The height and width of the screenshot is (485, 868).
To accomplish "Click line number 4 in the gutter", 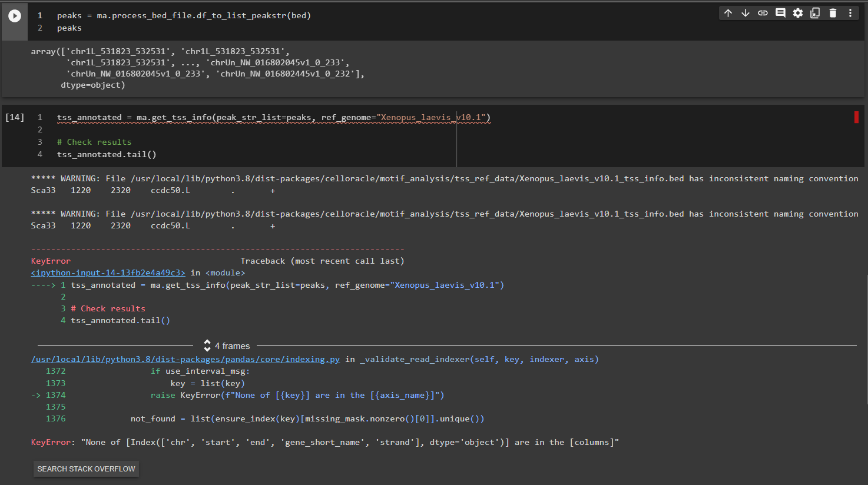I will [39, 154].
